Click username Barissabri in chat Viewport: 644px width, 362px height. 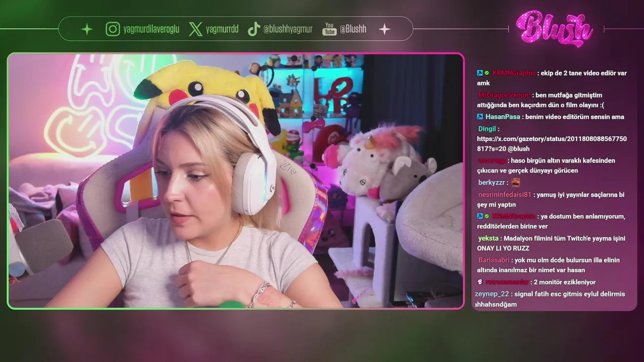[494, 260]
